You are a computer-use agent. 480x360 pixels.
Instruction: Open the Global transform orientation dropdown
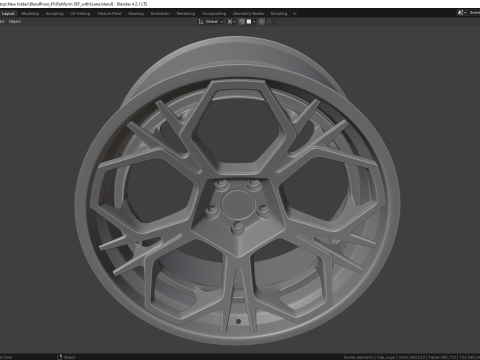tap(211, 22)
